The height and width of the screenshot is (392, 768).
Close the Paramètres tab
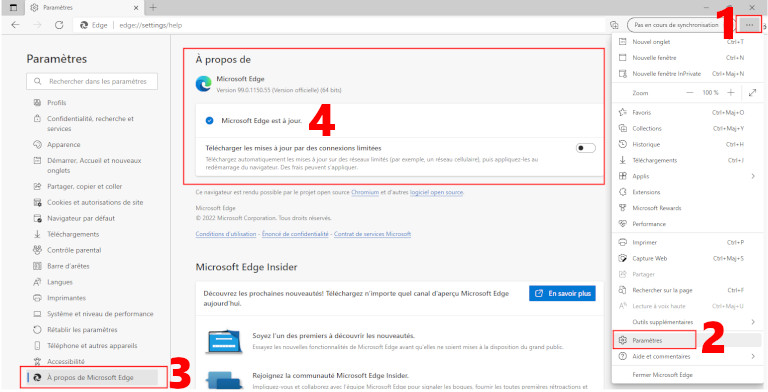(x=136, y=7)
